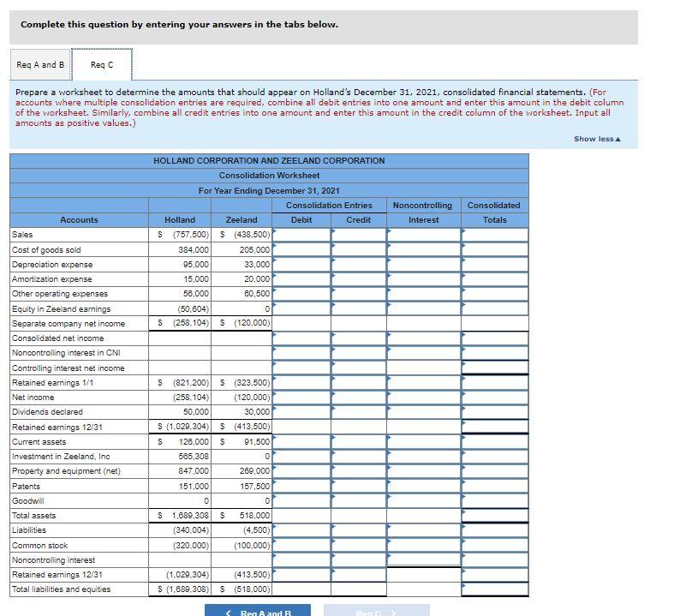Click Current assets consolidated totals field
Image resolution: width=674 pixels, height=616 pixels.
click(x=495, y=442)
